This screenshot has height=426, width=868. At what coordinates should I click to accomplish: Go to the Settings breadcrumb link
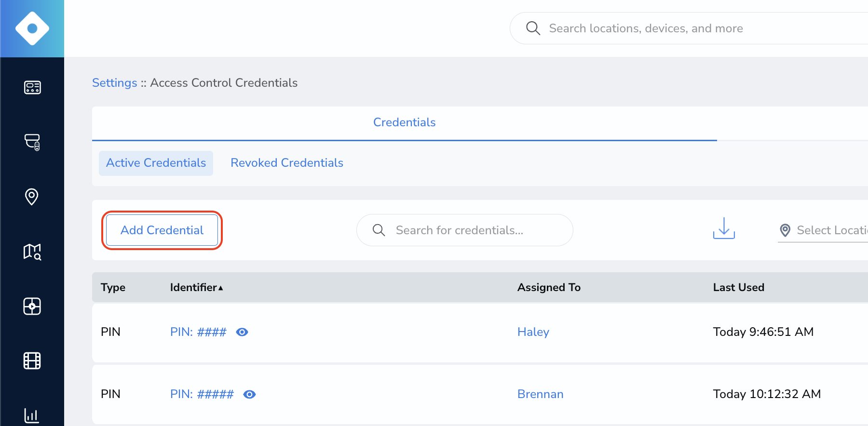click(x=115, y=83)
